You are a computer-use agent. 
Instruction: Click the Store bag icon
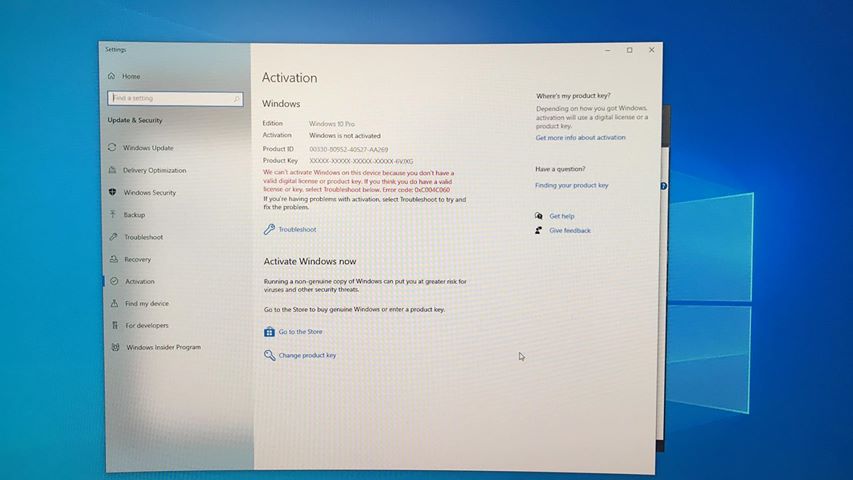269,331
